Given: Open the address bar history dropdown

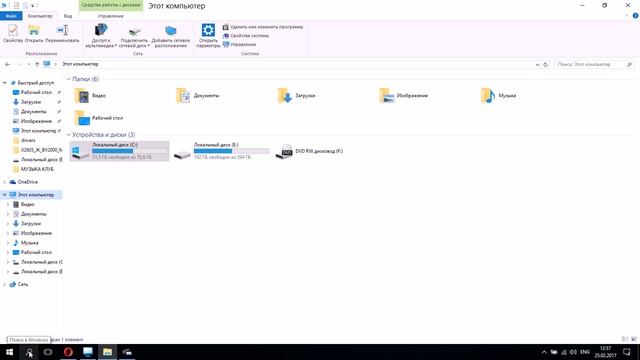Looking at the screenshot, I should 537,64.
